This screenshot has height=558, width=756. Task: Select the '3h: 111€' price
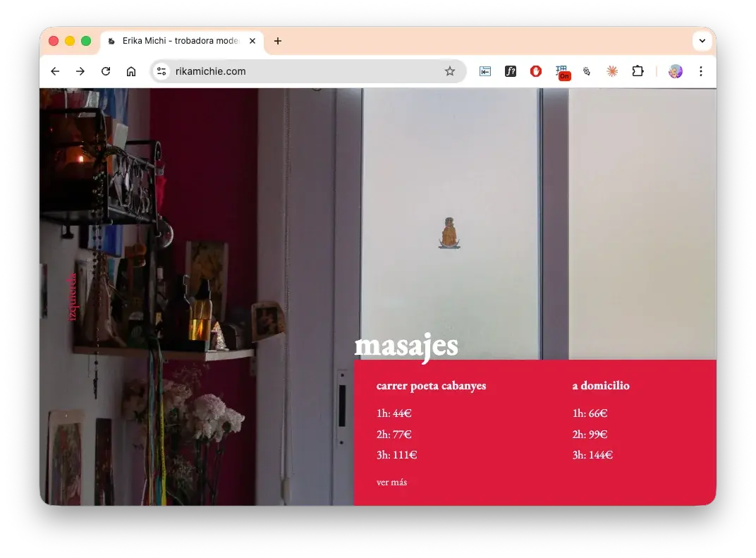(396, 455)
